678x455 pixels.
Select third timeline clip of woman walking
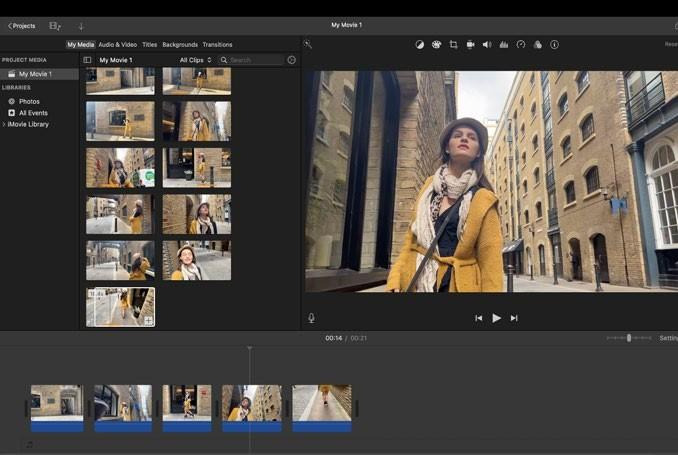tap(187, 408)
